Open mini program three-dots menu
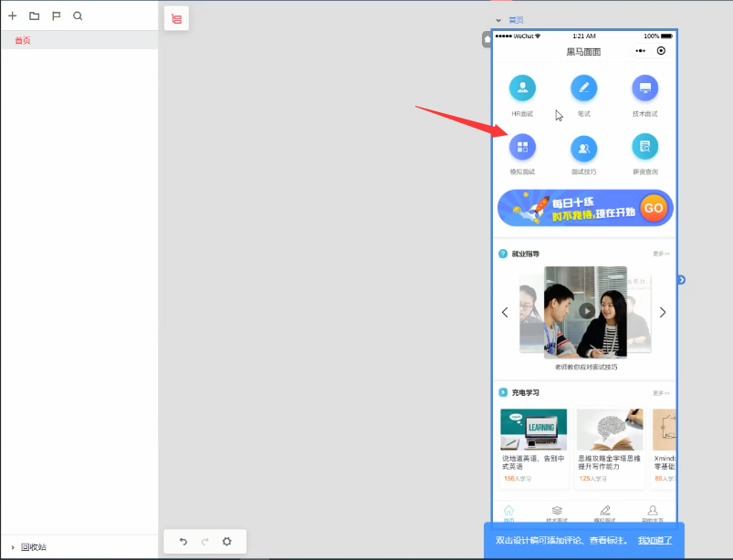The width and height of the screenshot is (733, 560). pos(641,51)
